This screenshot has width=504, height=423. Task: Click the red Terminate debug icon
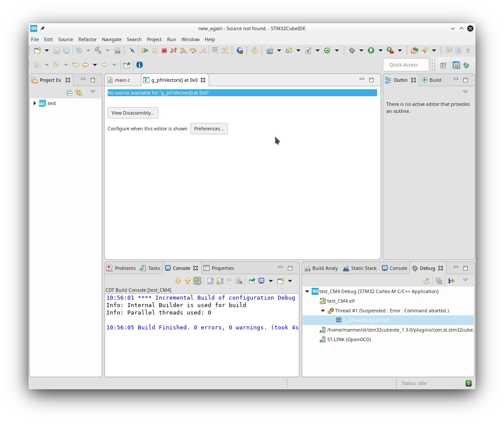pos(164,50)
